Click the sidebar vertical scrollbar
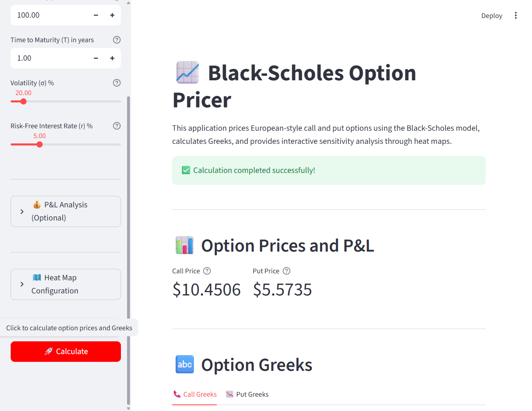 tap(128, 246)
